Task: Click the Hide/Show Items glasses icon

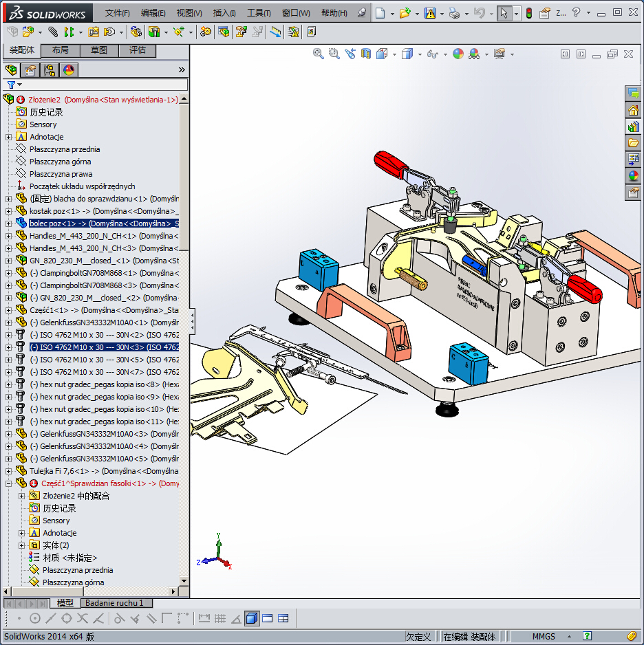Action: point(433,54)
